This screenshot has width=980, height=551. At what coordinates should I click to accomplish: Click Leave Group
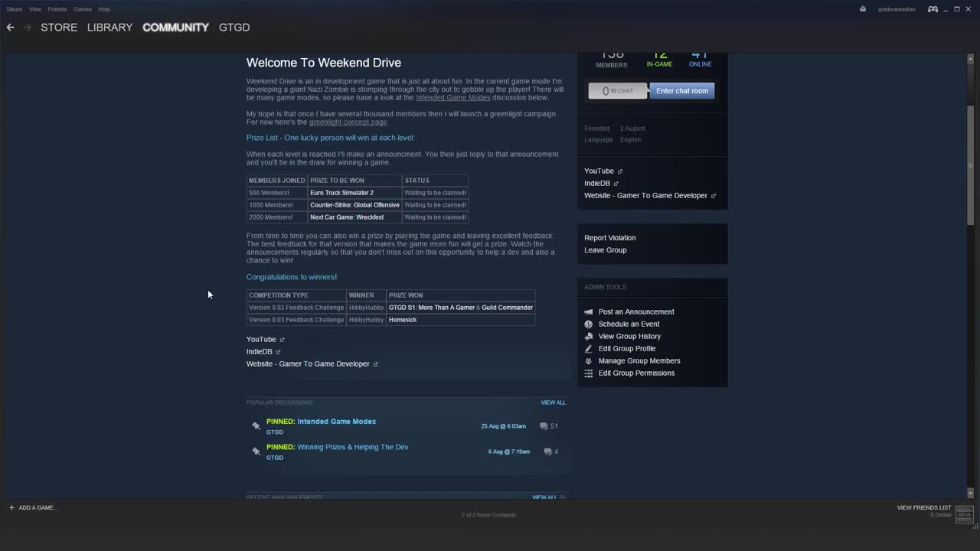pyautogui.click(x=605, y=250)
